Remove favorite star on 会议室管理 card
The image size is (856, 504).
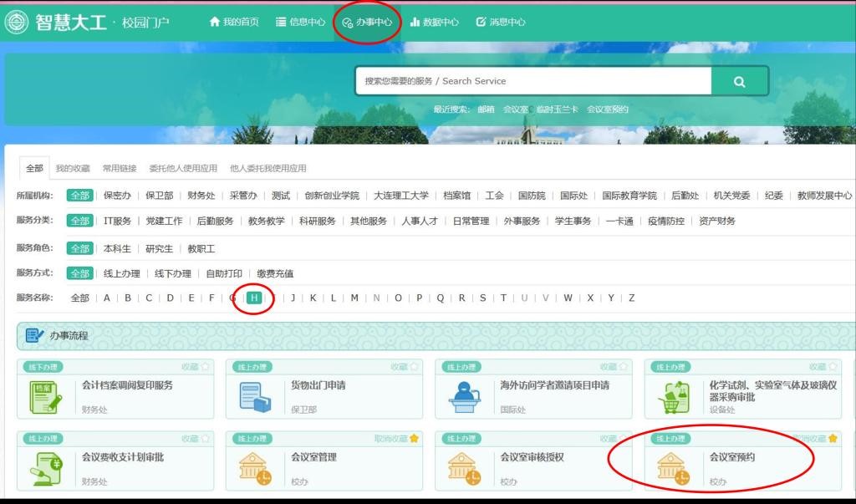(x=415, y=439)
